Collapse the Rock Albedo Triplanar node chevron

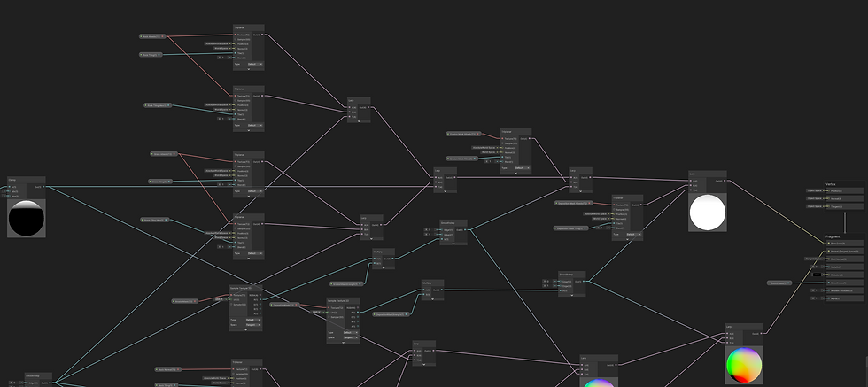249,69
